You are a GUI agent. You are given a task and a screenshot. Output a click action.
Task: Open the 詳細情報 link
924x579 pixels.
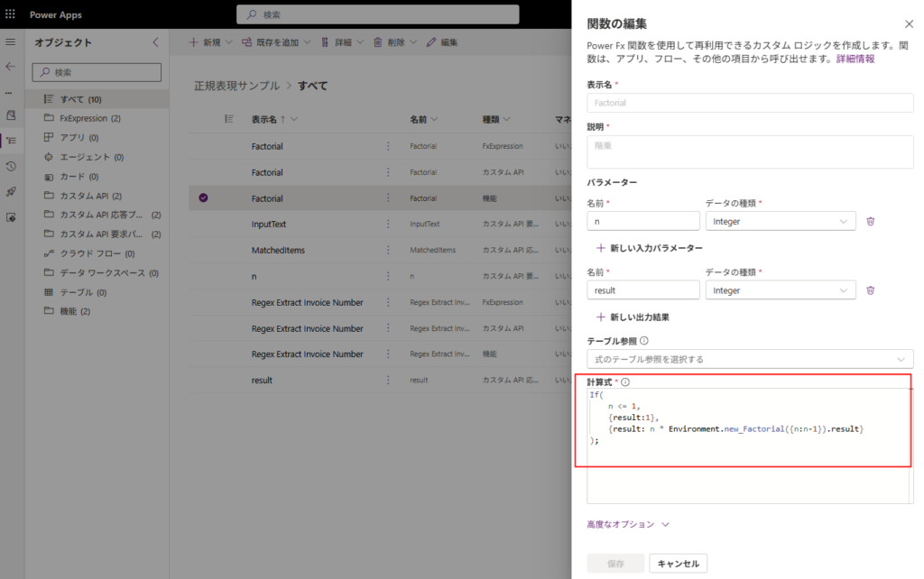(x=855, y=59)
